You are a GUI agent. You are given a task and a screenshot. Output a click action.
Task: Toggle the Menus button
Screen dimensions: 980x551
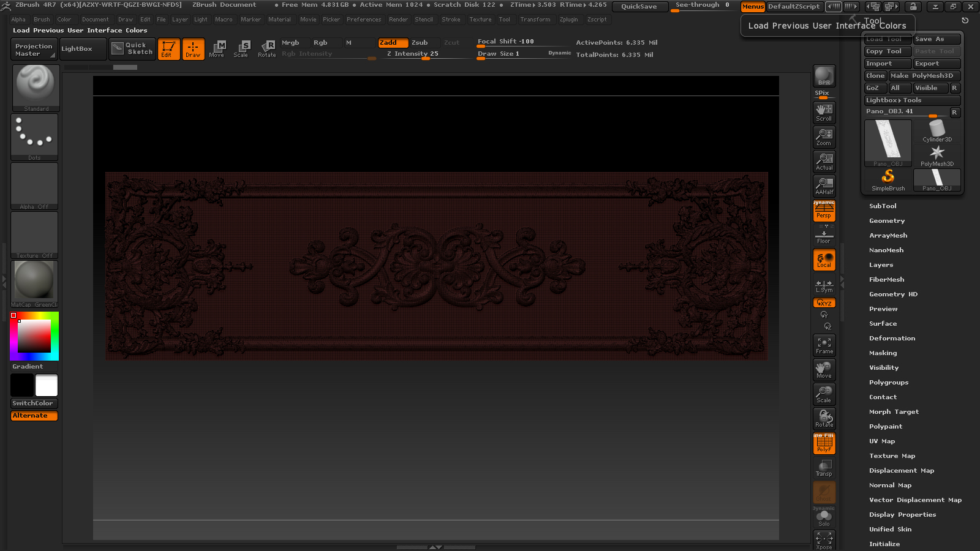(753, 7)
